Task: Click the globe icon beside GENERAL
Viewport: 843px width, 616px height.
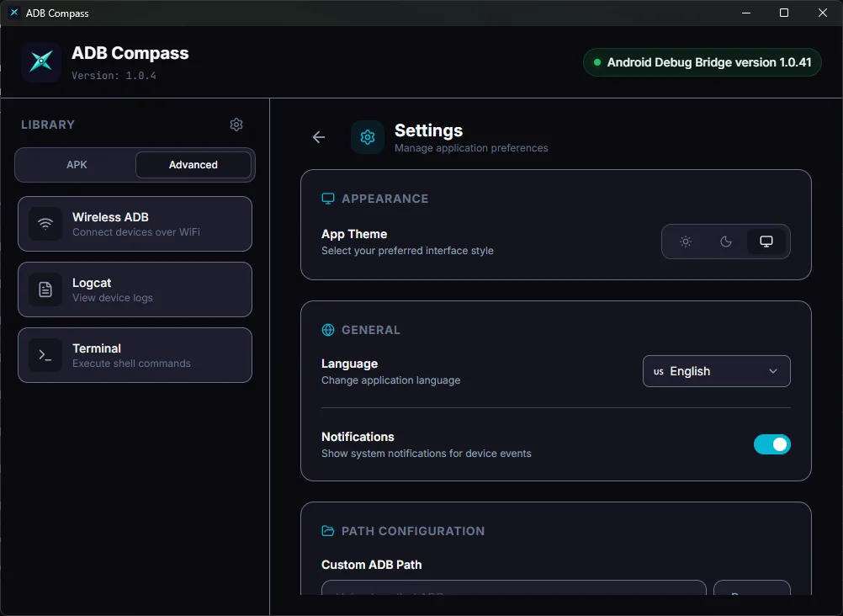Action: click(327, 330)
